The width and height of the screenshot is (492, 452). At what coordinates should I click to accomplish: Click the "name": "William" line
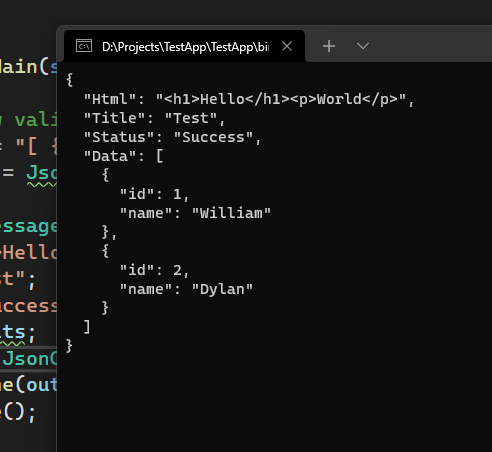(x=195, y=213)
